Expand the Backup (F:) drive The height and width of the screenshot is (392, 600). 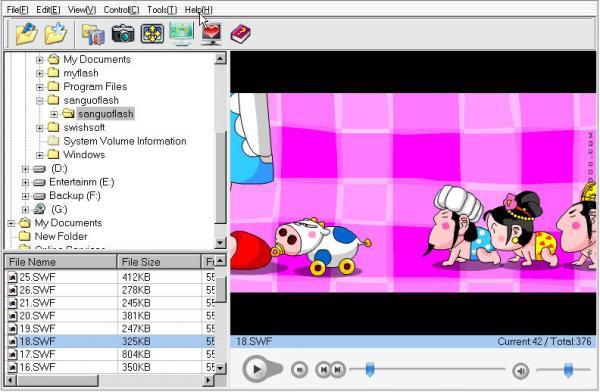coord(25,196)
